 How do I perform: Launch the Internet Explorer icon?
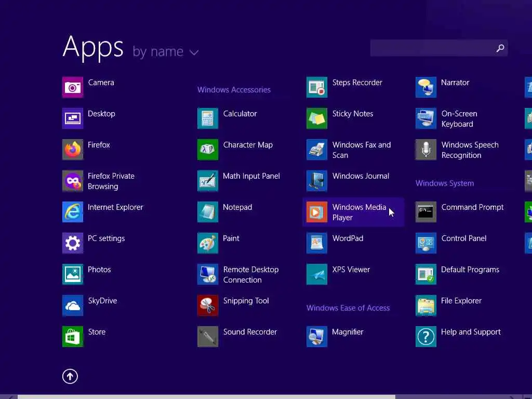tap(73, 212)
